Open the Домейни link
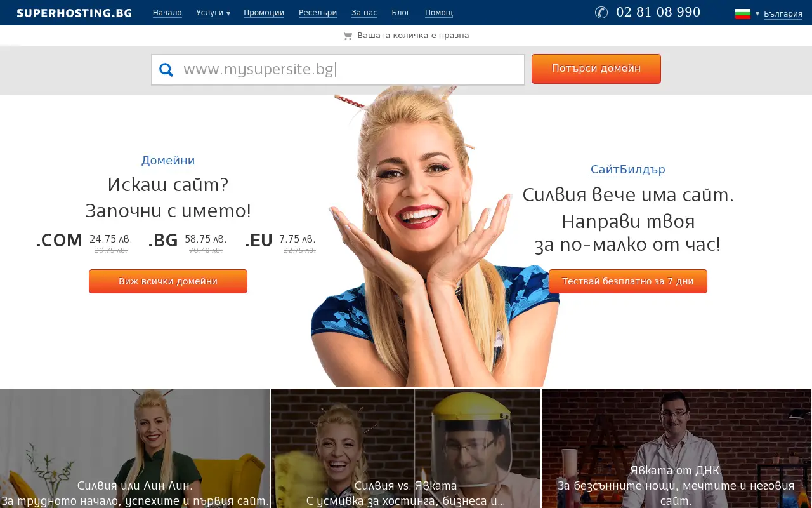Image resolution: width=812 pixels, height=508 pixels. point(168,161)
